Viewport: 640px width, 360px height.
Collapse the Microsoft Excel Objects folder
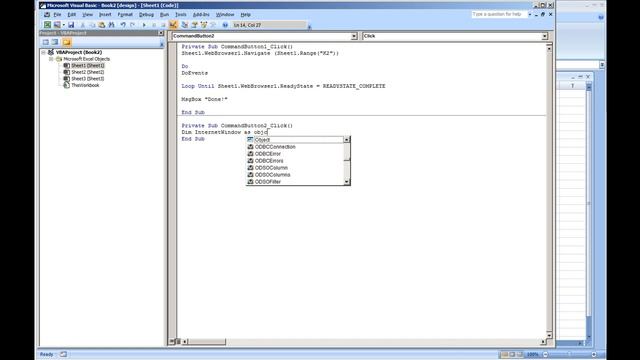[x=51, y=59]
